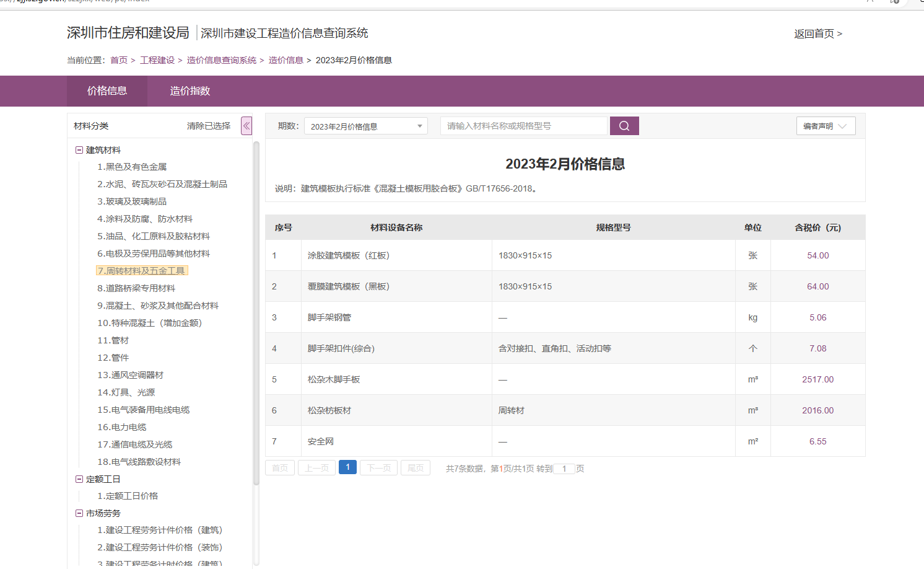Select 6.电极及劳保用品等其他材料 category
924x569 pixels.
tap(154, 254)
